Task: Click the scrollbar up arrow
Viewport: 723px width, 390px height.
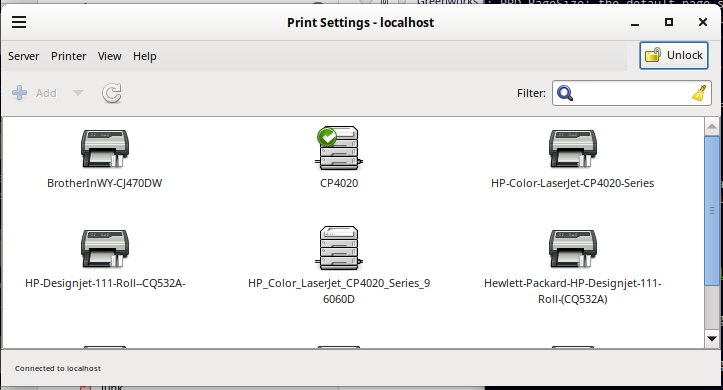Action: [711, 126]
